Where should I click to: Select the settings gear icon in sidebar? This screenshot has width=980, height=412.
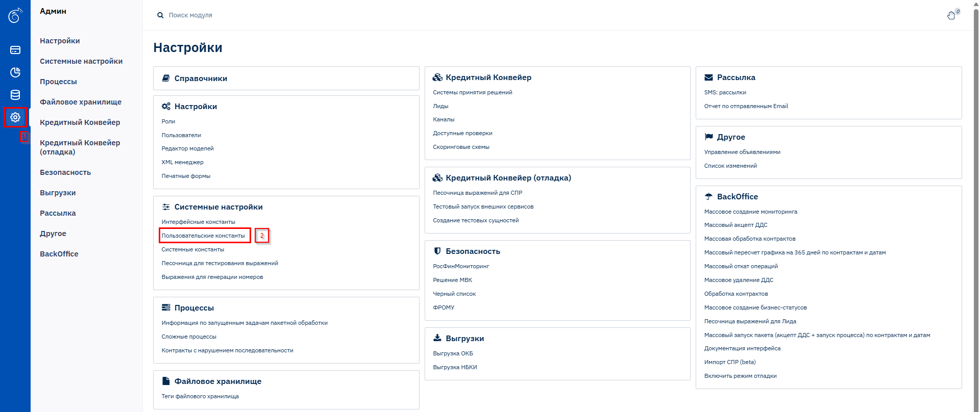point(15,117)
